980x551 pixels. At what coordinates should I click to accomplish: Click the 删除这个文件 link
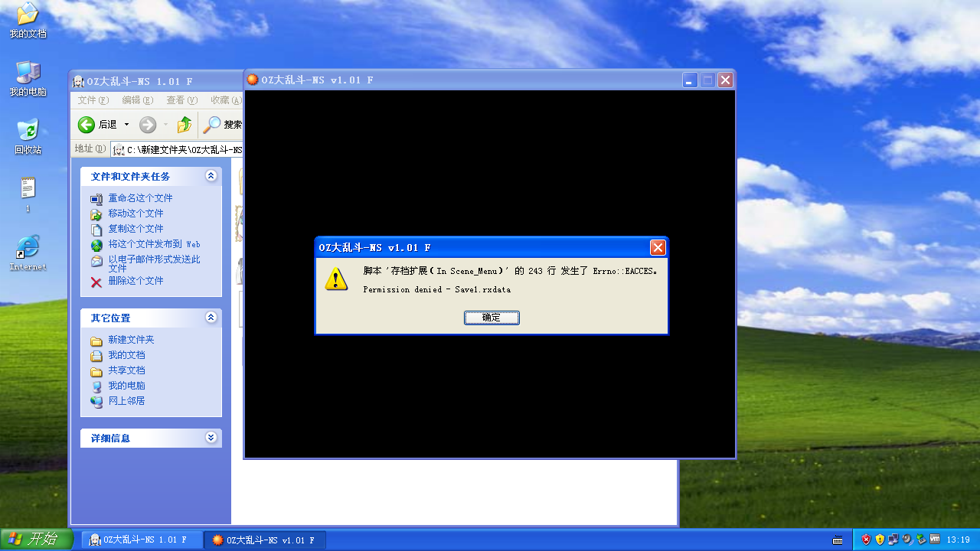pyautogui.click(x=136, y=281)
